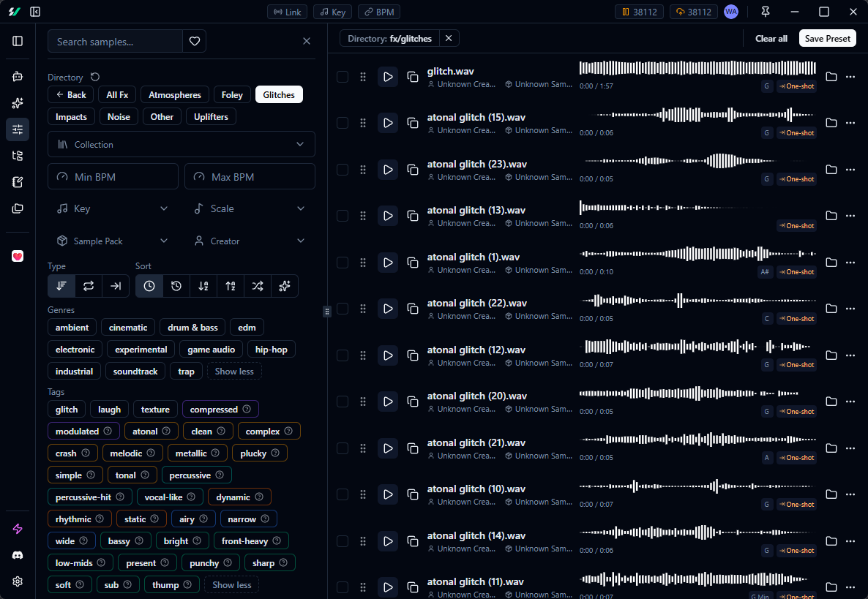Sort samples alphabetically A to Z
This screenshot has height=599, width=868.
pyautogui.click(x=203, y=286)
